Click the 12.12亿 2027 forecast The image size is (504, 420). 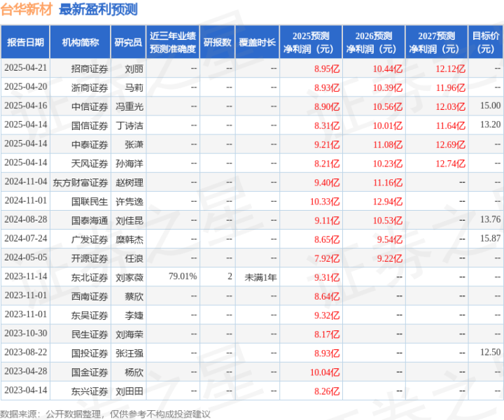tap(450, 69)
